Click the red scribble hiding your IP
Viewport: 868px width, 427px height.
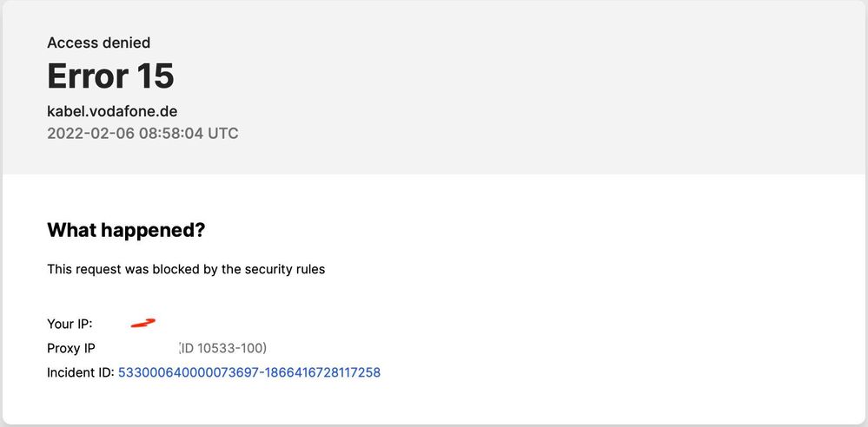pyautogui.click(x=142, y=324)
